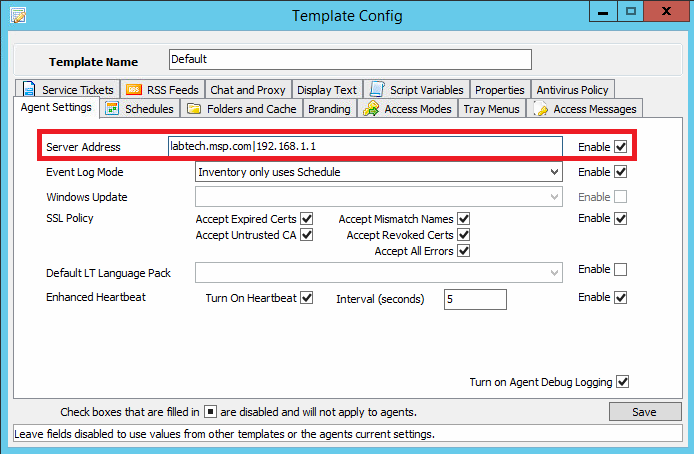Toggle Turn on Agent Debug Logging
Image resolution: width=694 pixels, height=454 pixels.
(622, 381)
